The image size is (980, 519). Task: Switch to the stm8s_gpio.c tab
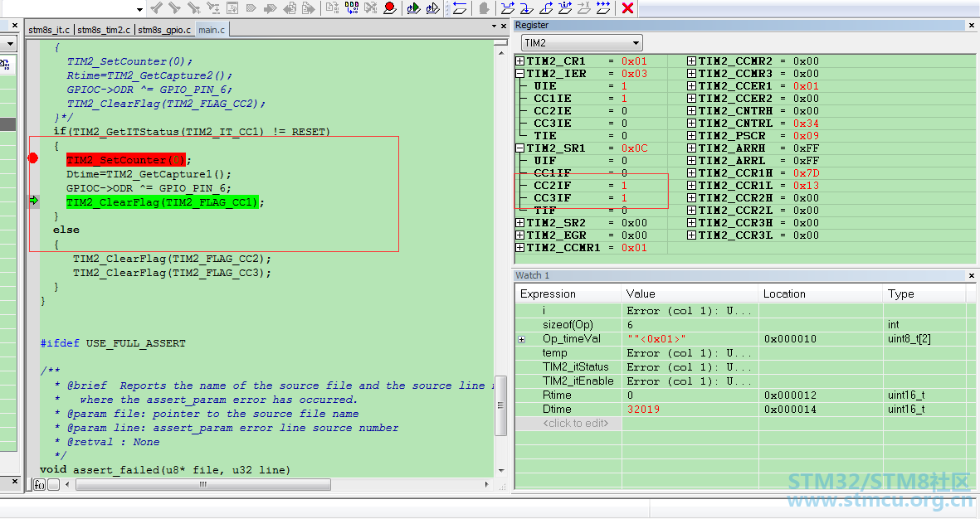pos(163,29)
